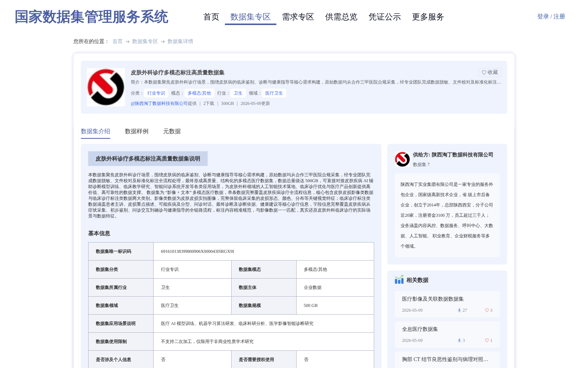Image resolution: width=588 pixels, height=368 pixels.
Task: Select the 行业专识 category tag
Action: (156, 93)
